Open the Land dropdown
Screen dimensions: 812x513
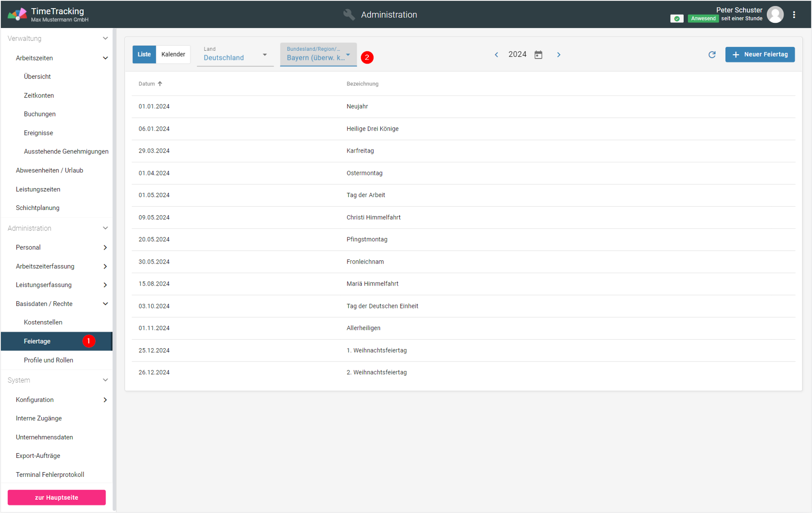pos(235,55)
